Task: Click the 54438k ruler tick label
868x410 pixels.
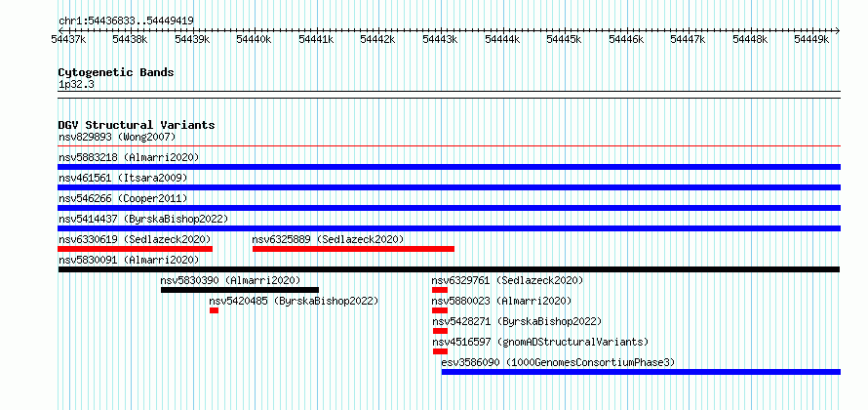Action: coord(130,39)
